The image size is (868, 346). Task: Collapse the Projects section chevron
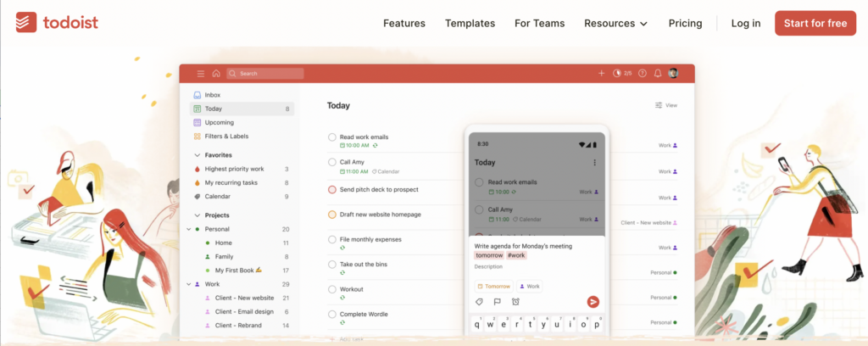tap(197, 215)
